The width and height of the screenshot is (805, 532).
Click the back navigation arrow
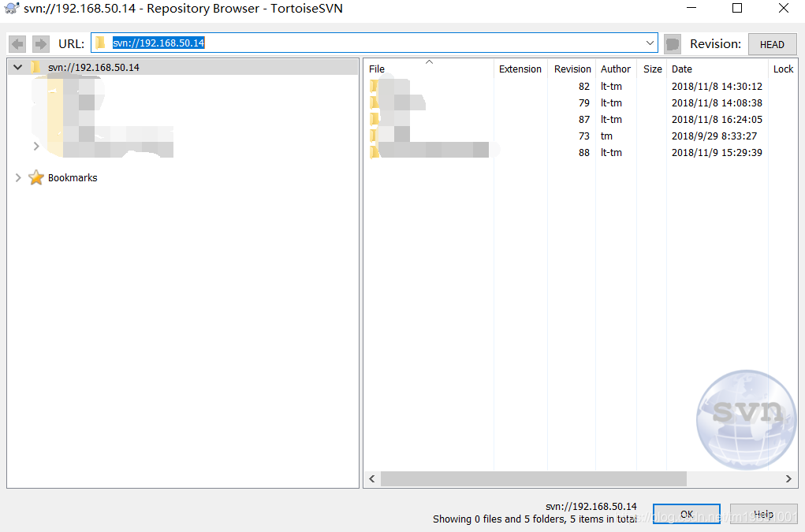tap(17, 44)
